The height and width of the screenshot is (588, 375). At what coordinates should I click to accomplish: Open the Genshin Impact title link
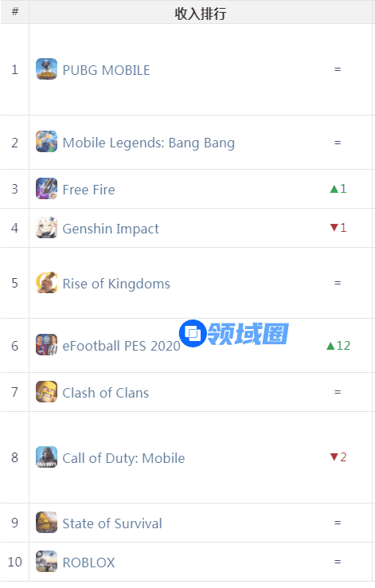(x=111, y=229)
